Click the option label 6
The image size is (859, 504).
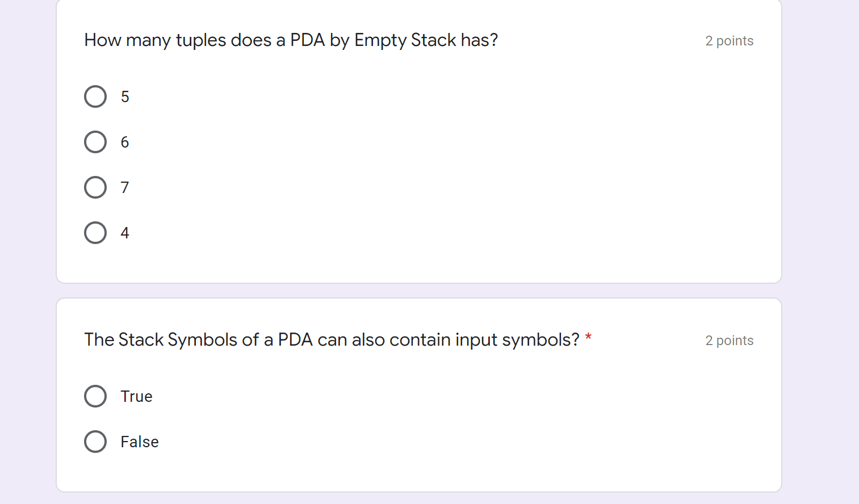pyautogui.click(x=125, y=142)
